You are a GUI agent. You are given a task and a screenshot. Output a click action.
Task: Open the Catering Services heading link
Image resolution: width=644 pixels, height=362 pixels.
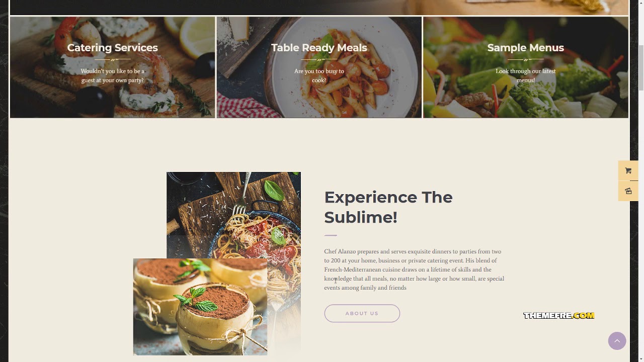click(113, 47)
